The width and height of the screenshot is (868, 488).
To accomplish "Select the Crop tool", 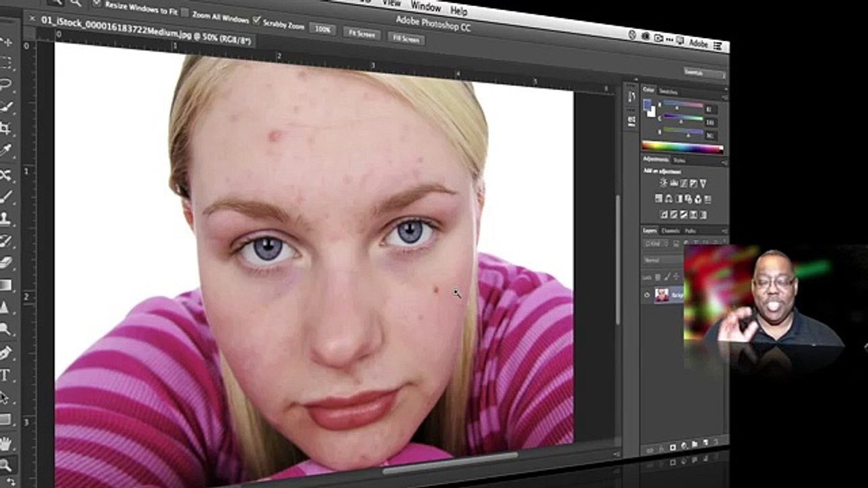I will 6,129.
